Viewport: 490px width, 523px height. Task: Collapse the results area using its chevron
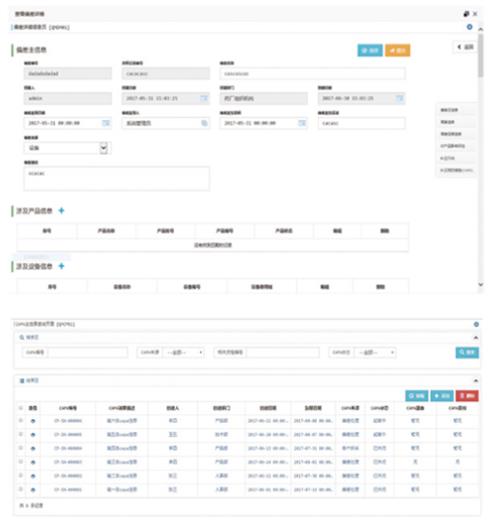coord(476,380)
